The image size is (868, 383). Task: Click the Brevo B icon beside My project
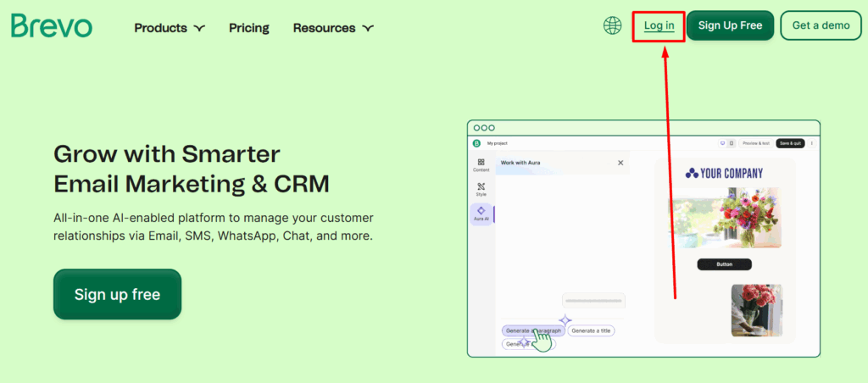(476, 143)
